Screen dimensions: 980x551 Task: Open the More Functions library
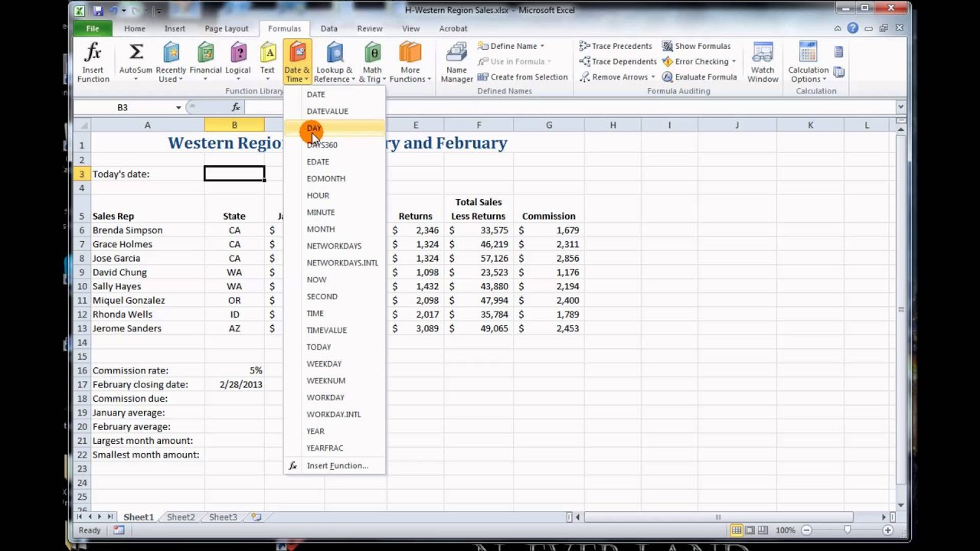click(410, 63)
